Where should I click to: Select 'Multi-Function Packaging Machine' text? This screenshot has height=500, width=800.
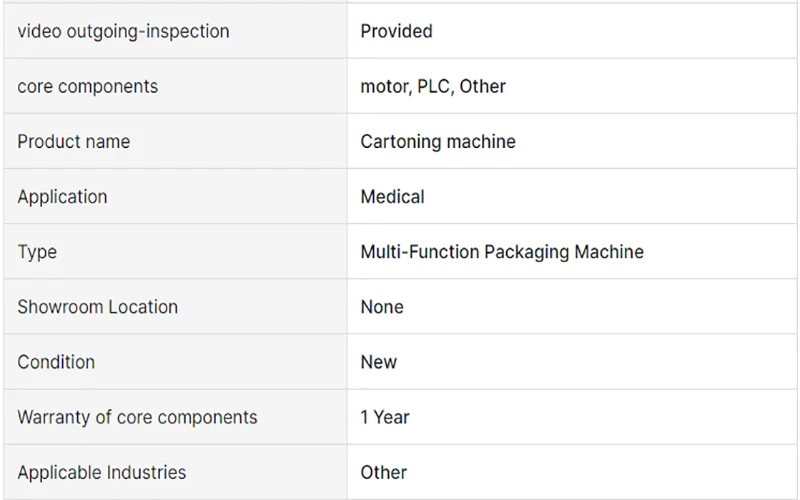coord(502,252)
